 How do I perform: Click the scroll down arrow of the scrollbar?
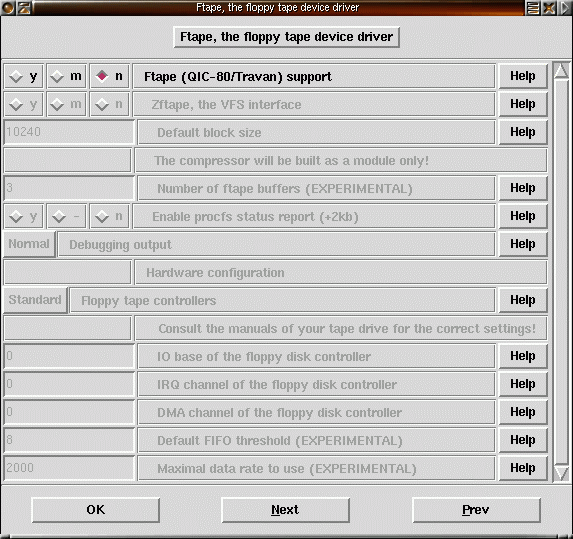point(561,472)
